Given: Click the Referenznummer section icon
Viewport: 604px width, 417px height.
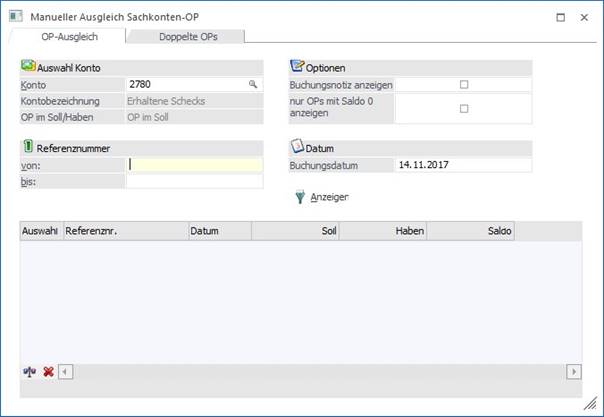Looking at the screenshot, I should point(27,146).
